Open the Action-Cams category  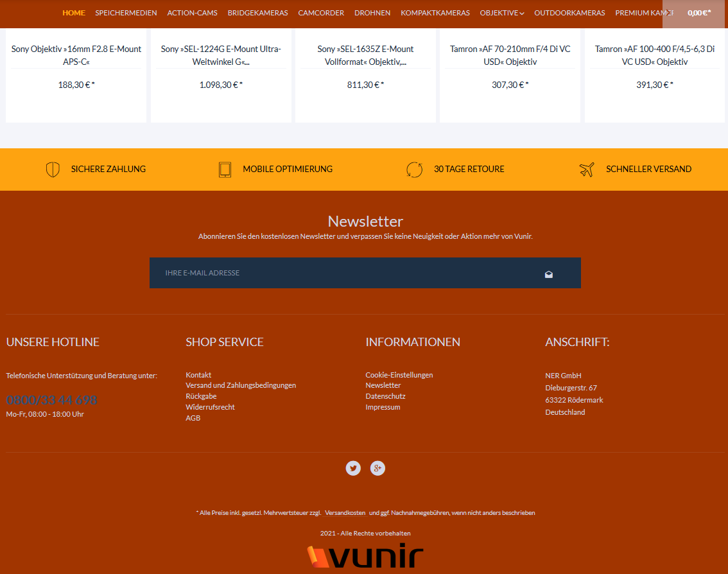[x=192, y=13]
